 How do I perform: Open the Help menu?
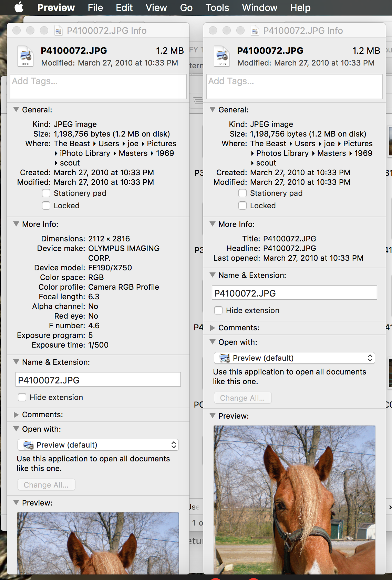tap(300, 8)
